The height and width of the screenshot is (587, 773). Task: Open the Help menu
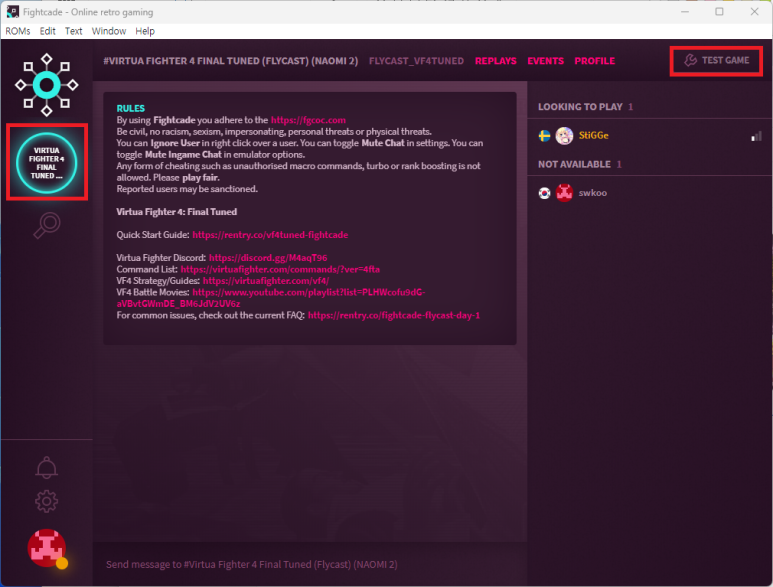(145, 31)
